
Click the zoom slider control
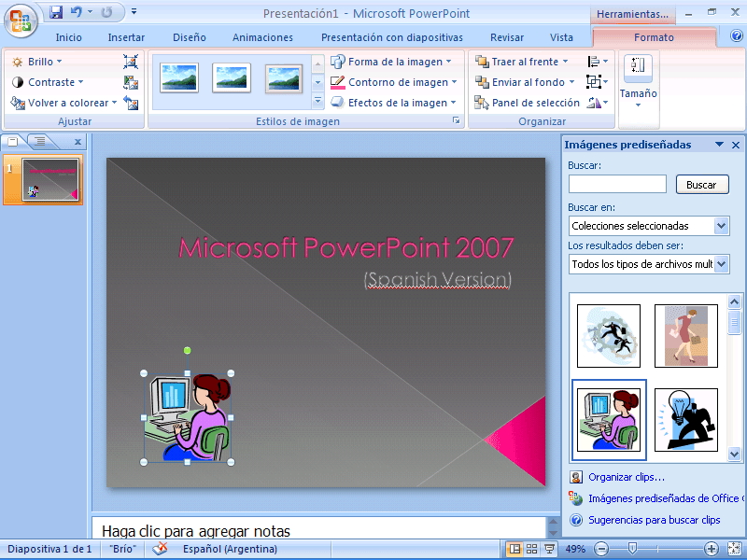633,548
